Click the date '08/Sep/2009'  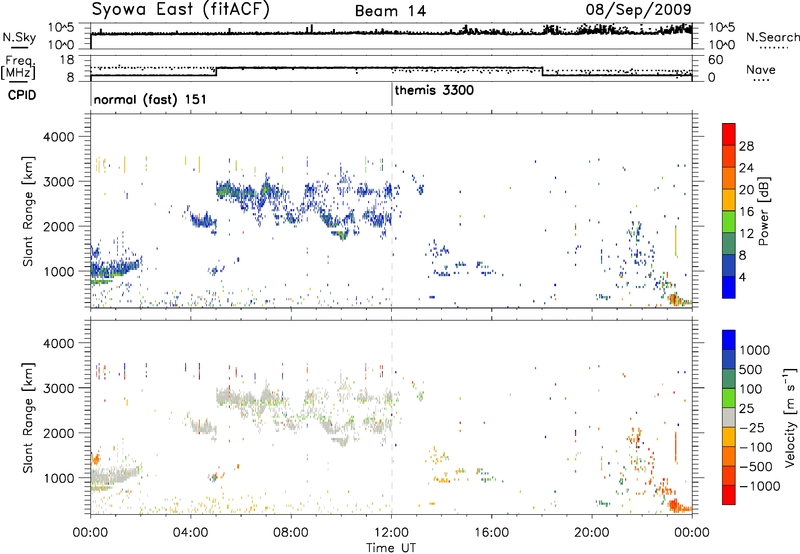(x=638, y=9)
